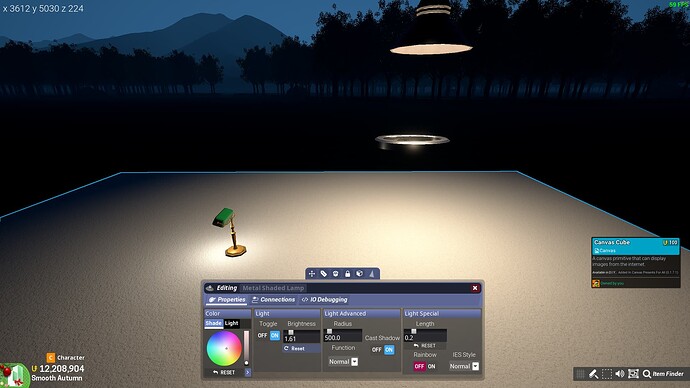Turn the Light Toggle OFF
This screenshot has height=388, width=690.
point(262,336)
